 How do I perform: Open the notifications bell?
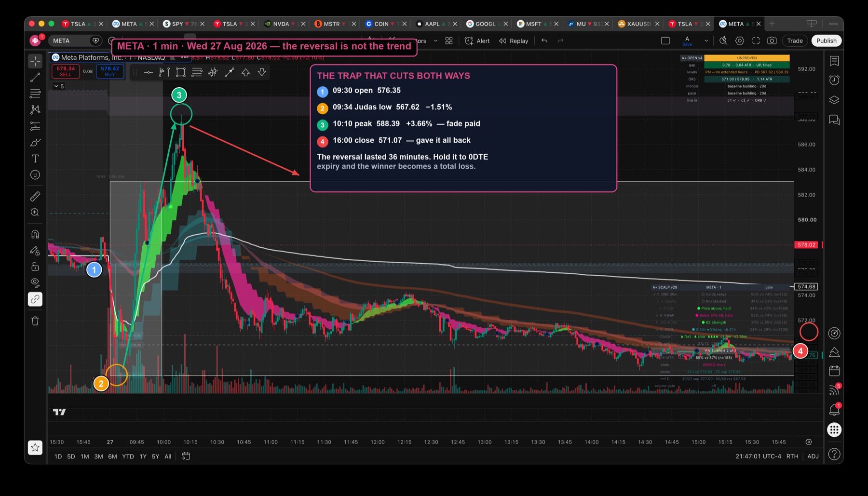point(834,410)
